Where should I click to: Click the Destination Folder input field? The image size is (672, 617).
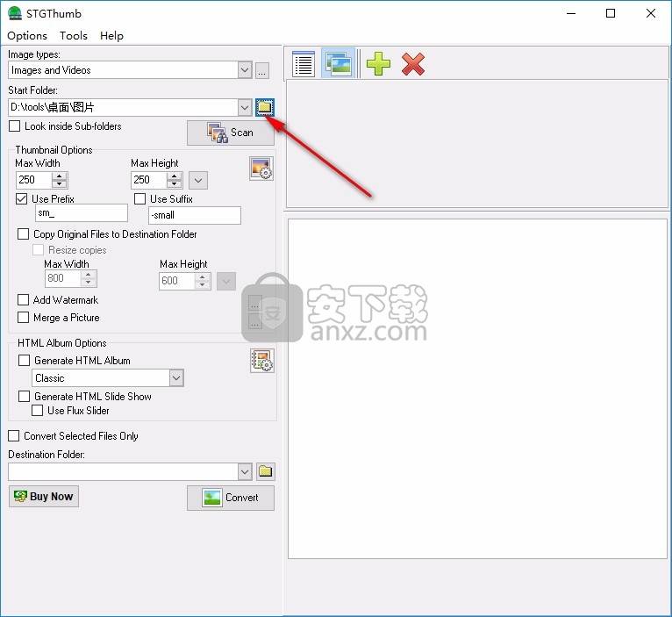(x=123, y=471)
